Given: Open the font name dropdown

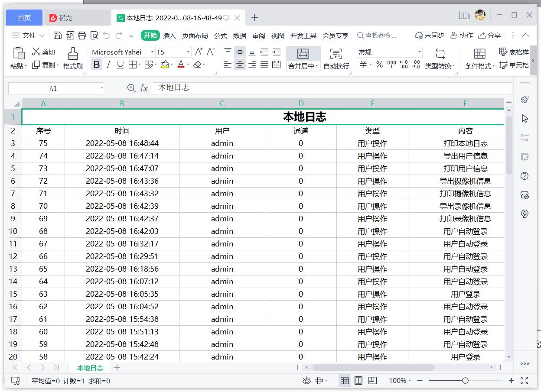Looking at the screenshot, I should 152,52.
